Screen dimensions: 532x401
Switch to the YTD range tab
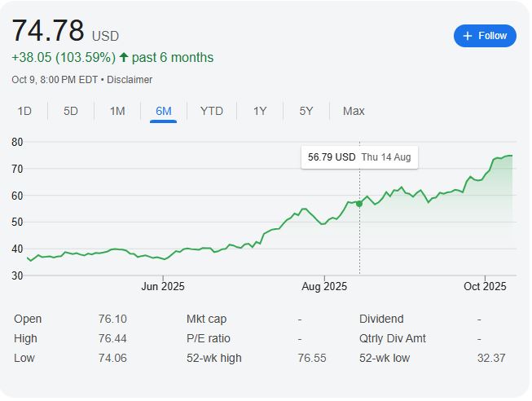coord(211,111)
